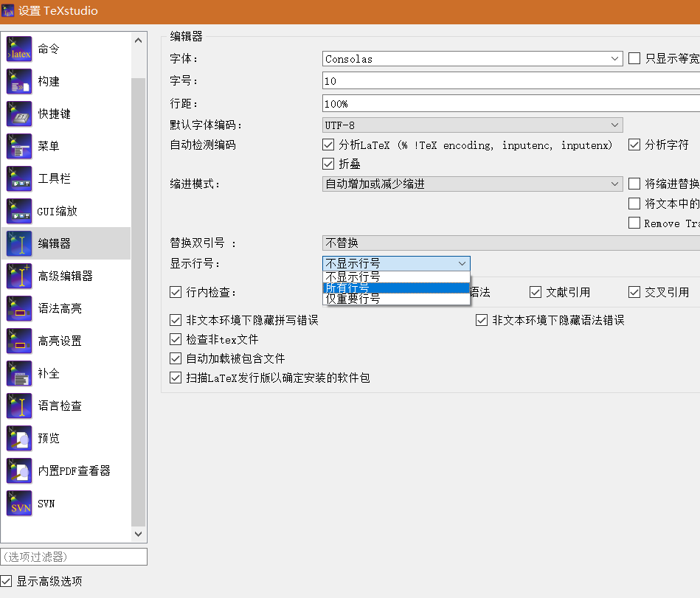Click the sidebar scrollbar thumb
Image resolution: width=700 pixels, height=598 pixels.
coord(139,302)
